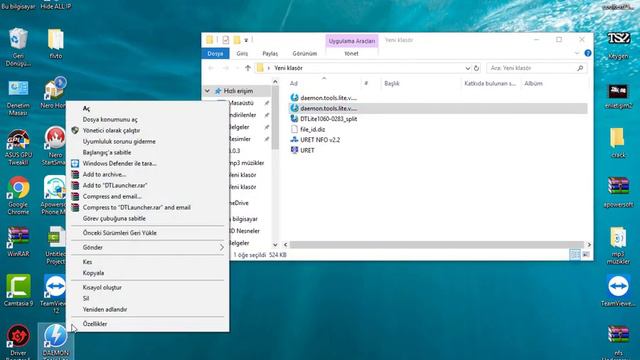Image resolution: width=640 pixels, height=360 pixels.
Task: Open the mp3 müzikler desktop folder
Action: coord(618,246)
